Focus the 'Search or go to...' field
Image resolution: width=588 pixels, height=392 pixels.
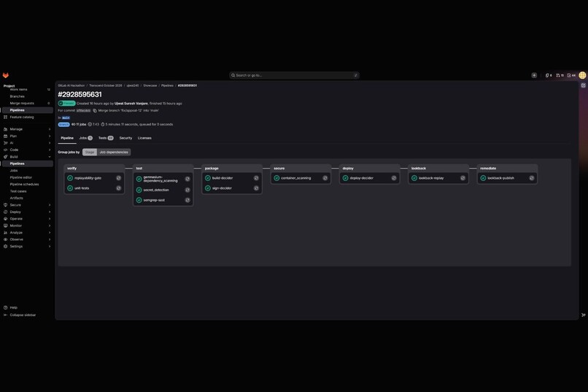tap(295, 75)
